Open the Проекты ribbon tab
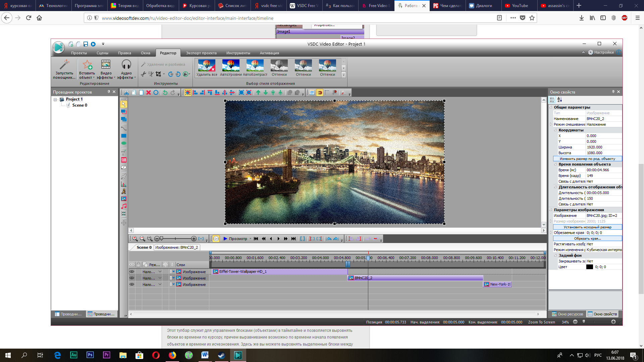Image resolution: width=644 pixels, height=362 pixels. click(x=79, y=53)
